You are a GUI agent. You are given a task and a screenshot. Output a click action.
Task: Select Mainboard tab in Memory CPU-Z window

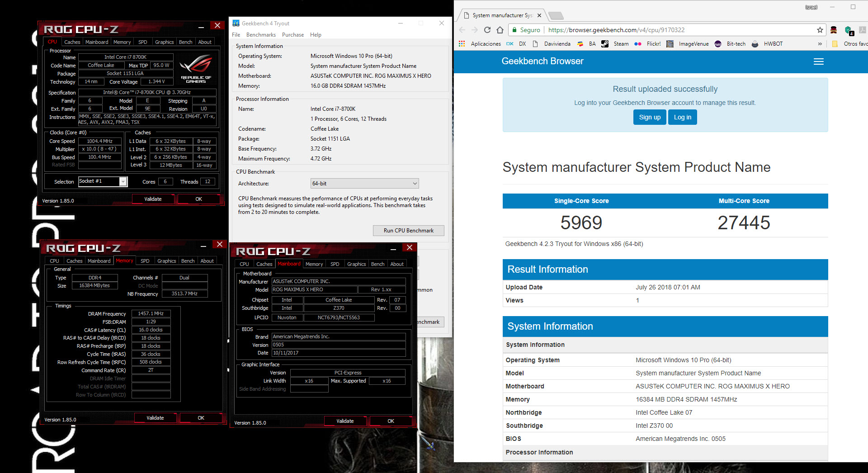[99, 261]
